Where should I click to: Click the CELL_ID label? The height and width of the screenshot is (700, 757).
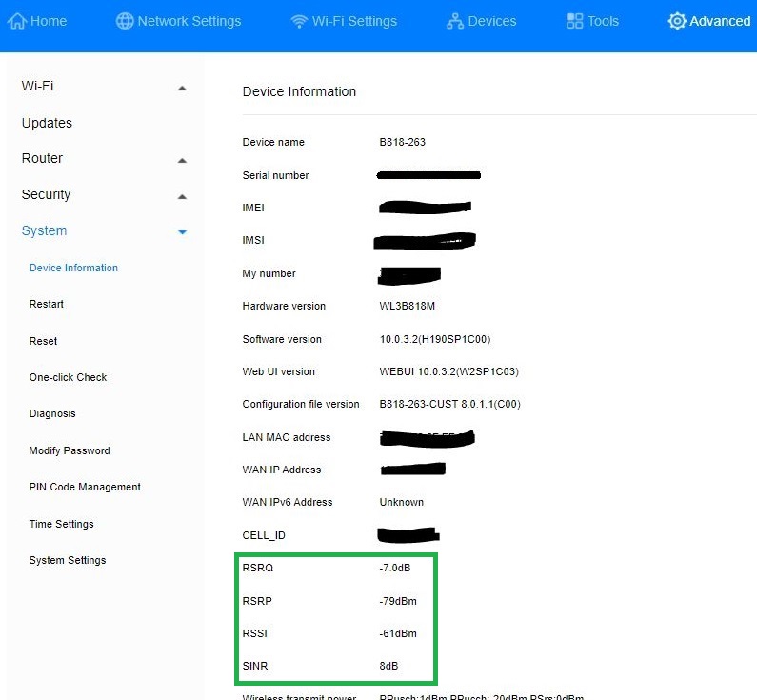click(x=264, y=535)
